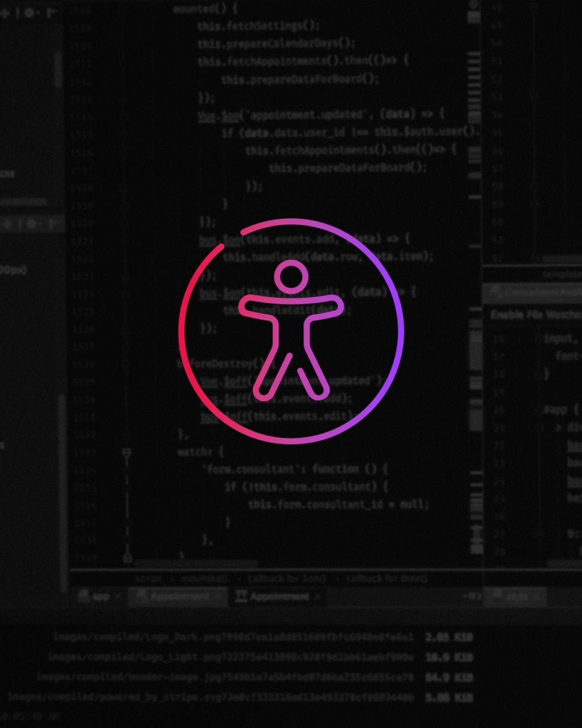Screen dimensions: 582x728
Task: Toggle fold marker beside the watch block
Action: (127, 452)
